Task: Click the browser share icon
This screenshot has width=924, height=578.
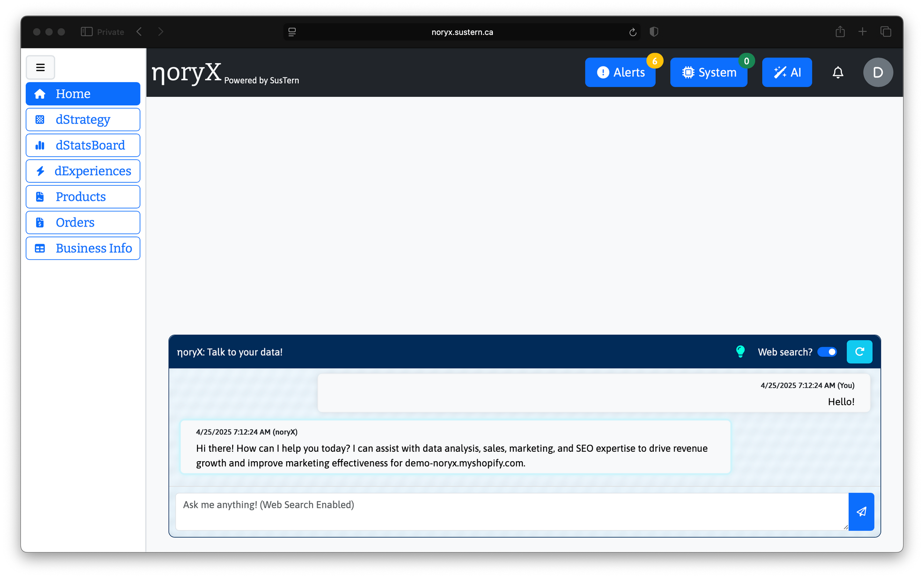Action: (840, 31)
